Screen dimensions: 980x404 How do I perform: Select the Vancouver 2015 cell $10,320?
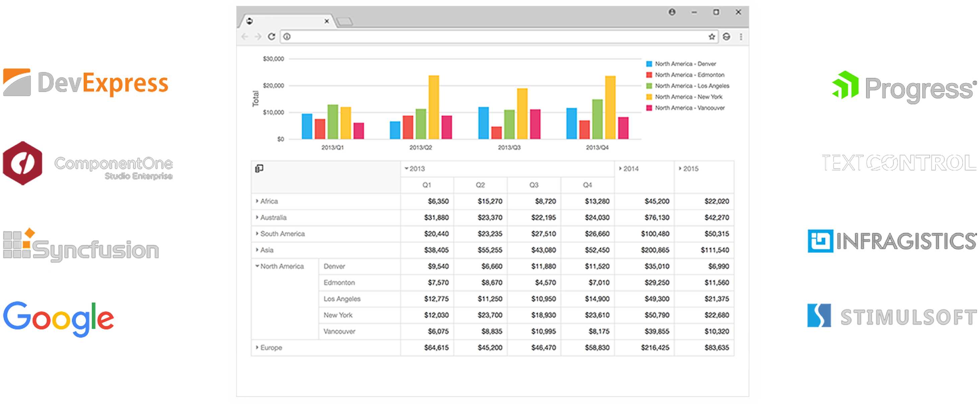tap(704, 331)
